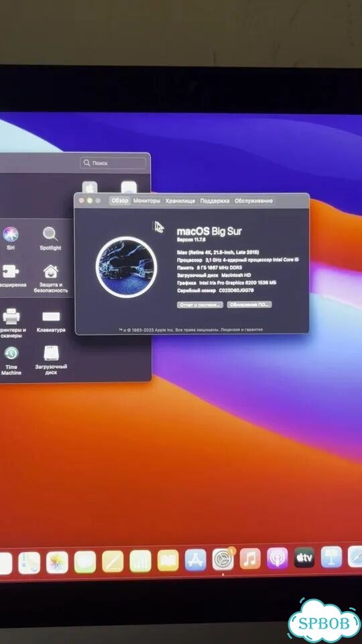Launch Music from the Dock
The width and height of the screenshot is (362, 644).
pyautogui.click(x=250, y=559)
